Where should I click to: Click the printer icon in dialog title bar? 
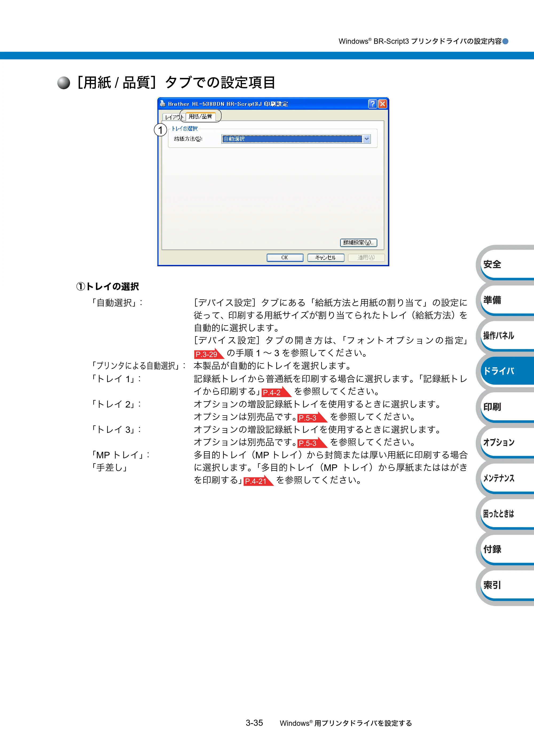coord(163,104)
